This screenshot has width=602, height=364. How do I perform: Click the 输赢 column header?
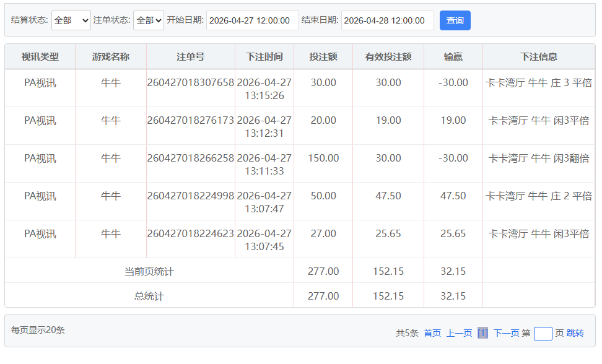pyautogui.click(x=453, y=56)
